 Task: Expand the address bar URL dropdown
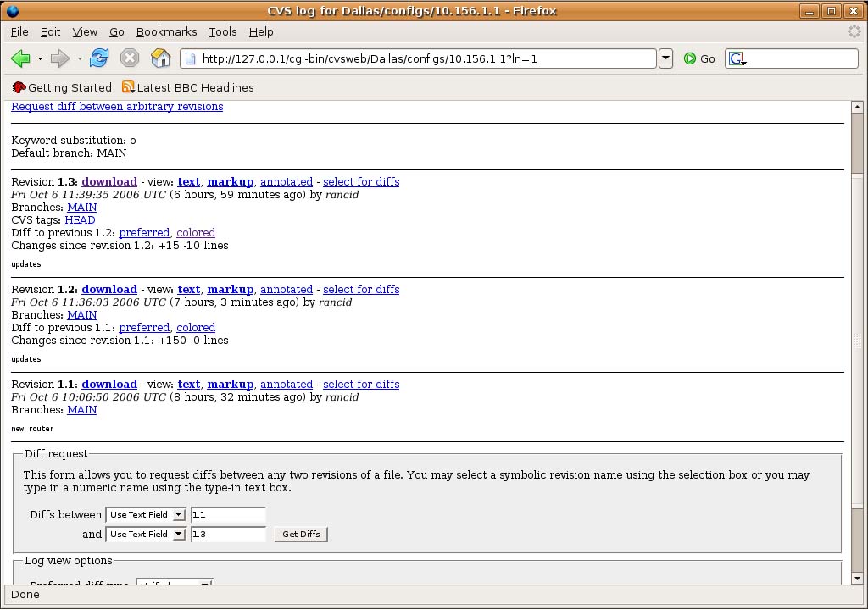point(666,58)
